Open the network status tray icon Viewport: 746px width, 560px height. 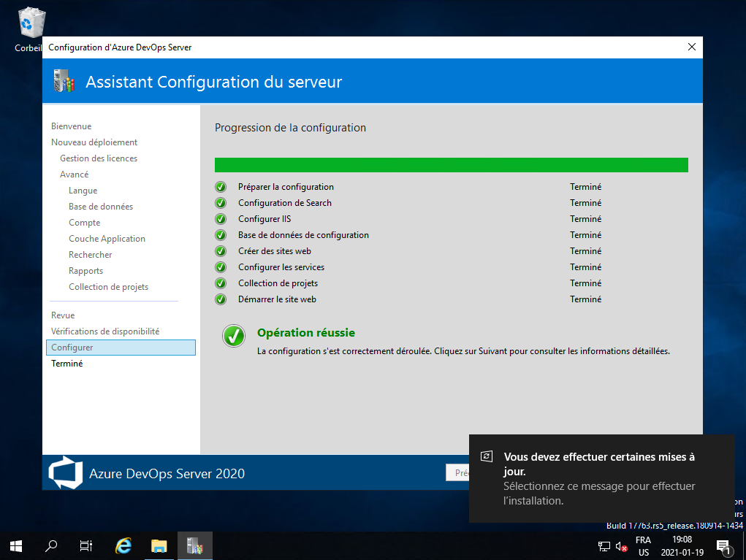point(604,546)
